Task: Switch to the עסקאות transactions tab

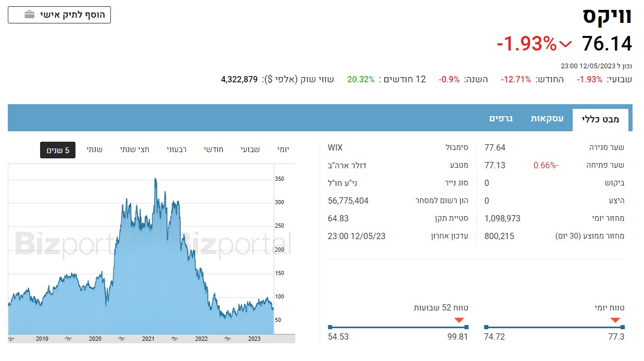Action: pos(547,118)
